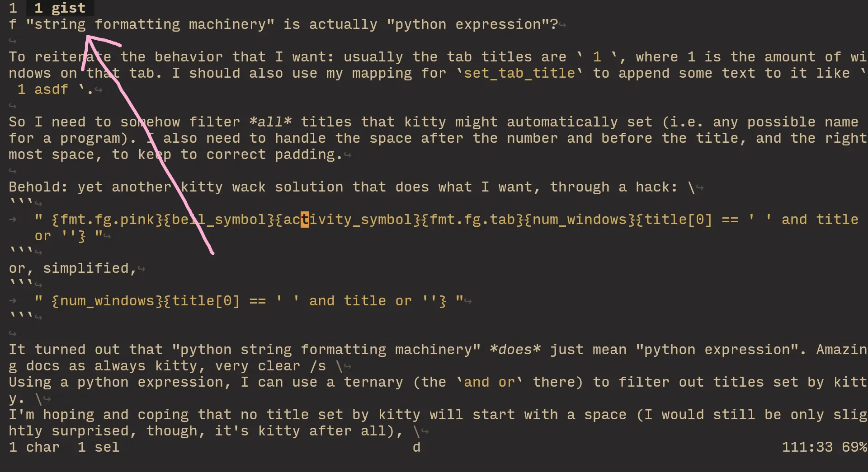Viewport: 868px width, 472px height.
Task: Click the "111:33" cursor position indicator
Action: point(807,447)
